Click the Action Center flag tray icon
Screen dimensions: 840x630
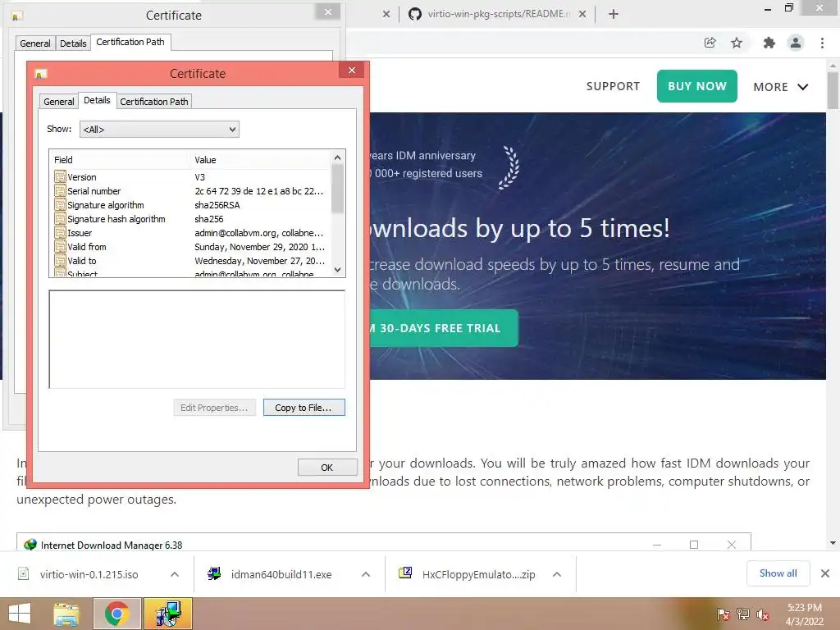coord(723,614)
